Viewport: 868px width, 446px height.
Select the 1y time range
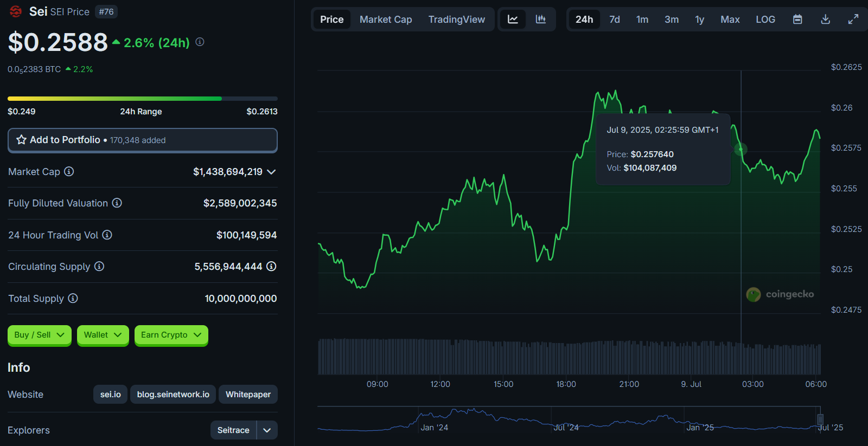(x=699, y=20)
